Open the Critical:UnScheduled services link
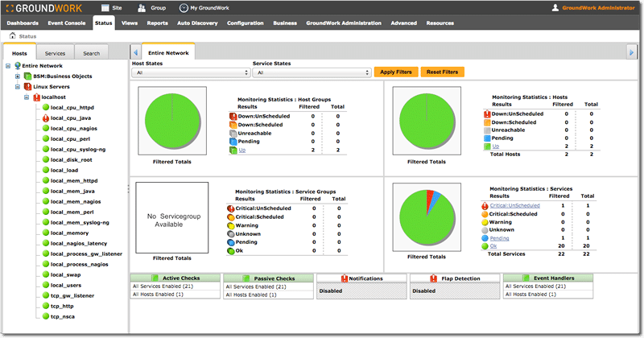Screen dimensions: 644x338 pos(514,205)
